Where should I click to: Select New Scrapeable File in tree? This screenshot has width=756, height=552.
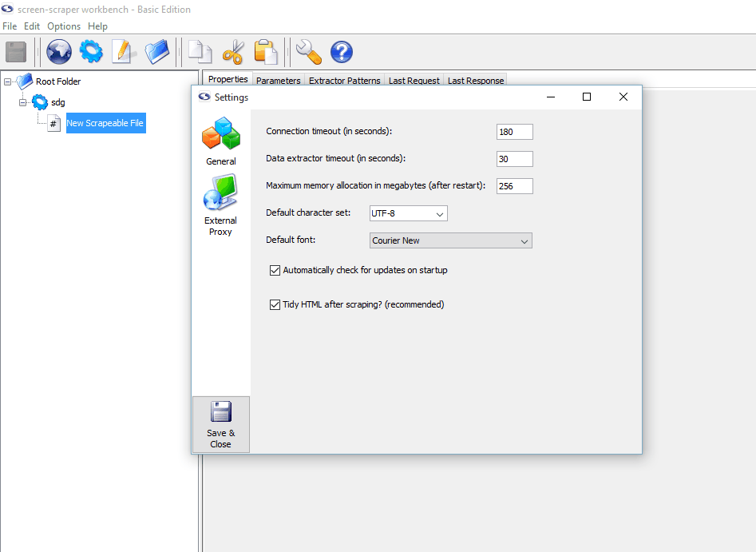click(105, 123)
